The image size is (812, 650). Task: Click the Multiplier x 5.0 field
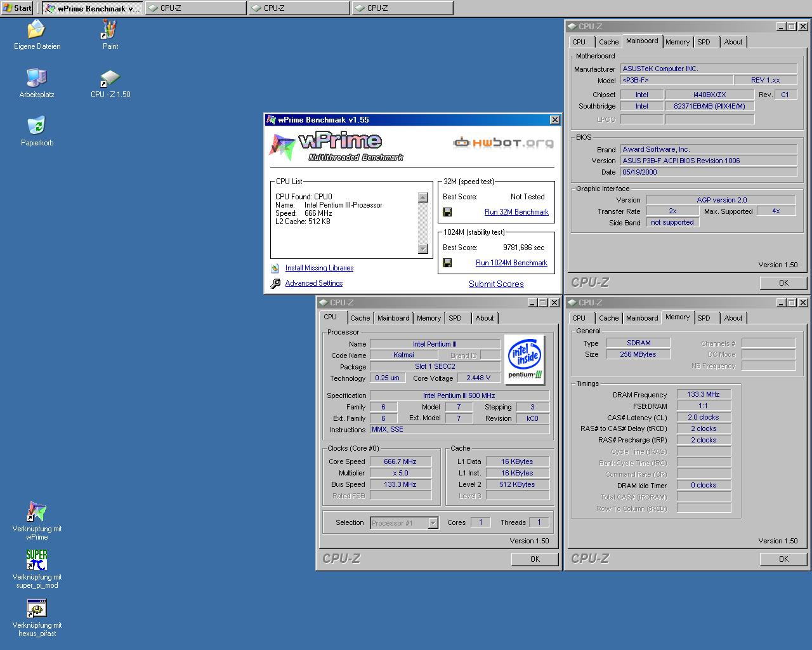click(400, 474)
